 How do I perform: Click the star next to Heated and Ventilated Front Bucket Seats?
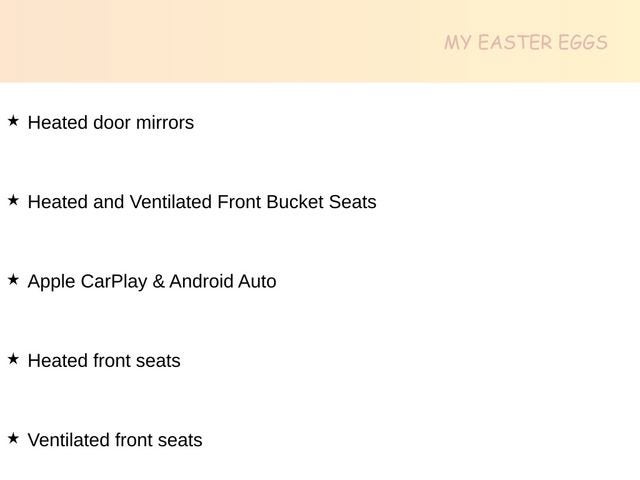coord(13,200)
